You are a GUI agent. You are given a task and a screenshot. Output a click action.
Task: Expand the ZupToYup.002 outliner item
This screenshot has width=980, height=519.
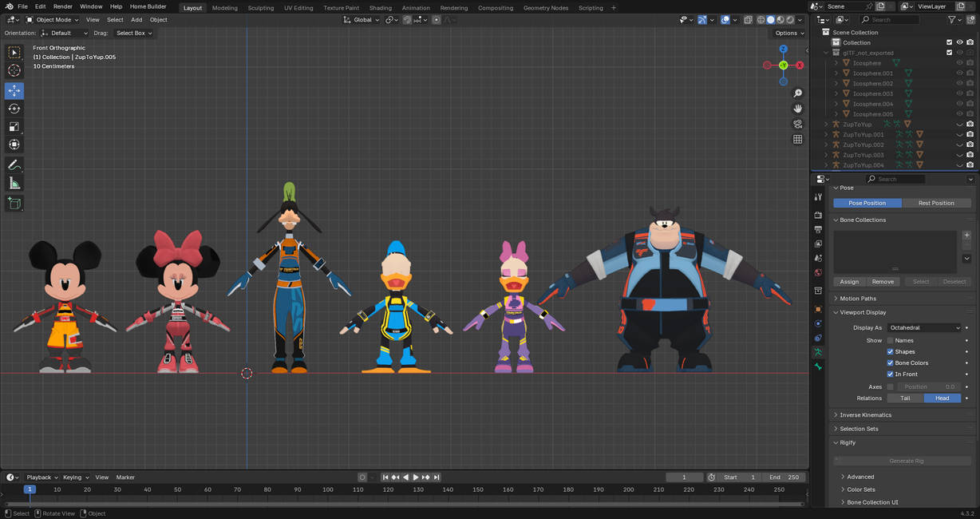click(x=827, y=145)
